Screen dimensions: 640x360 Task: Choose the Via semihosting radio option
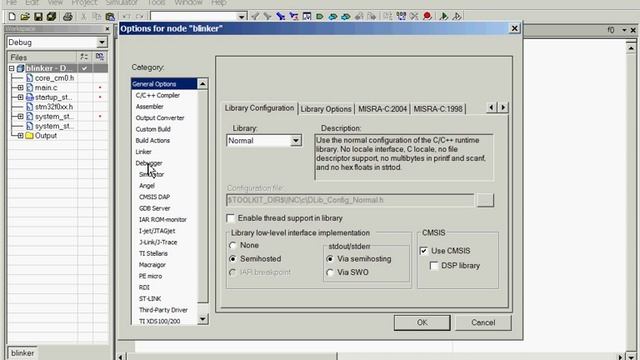(x=330, y=259)
